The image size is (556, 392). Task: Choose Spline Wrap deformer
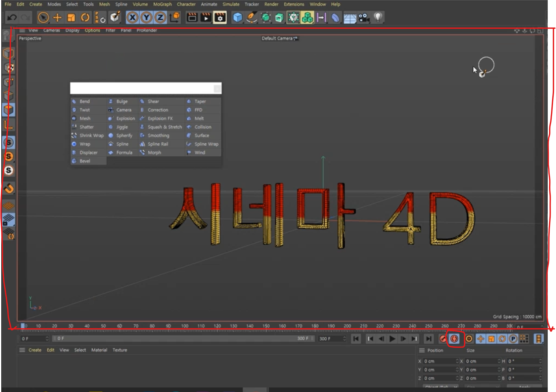203,144
